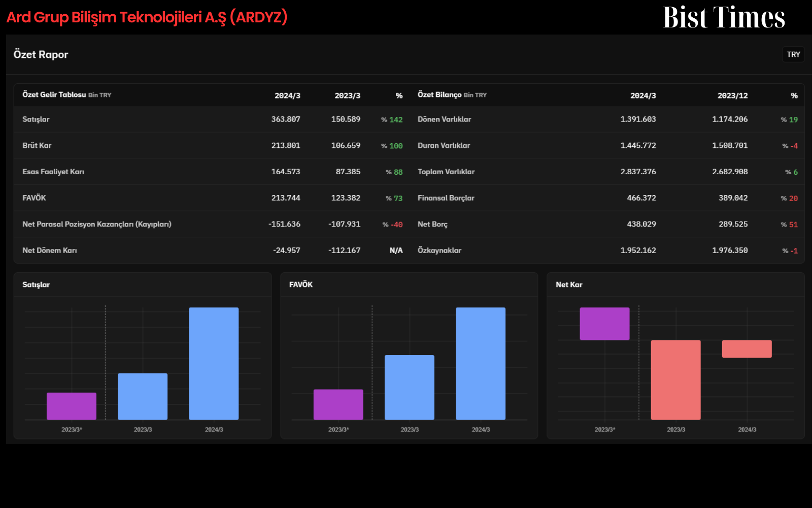Click the Finansal Borçlar label
Image resolution: width=812 pixels, height=508 pixels.
point(446,198)
